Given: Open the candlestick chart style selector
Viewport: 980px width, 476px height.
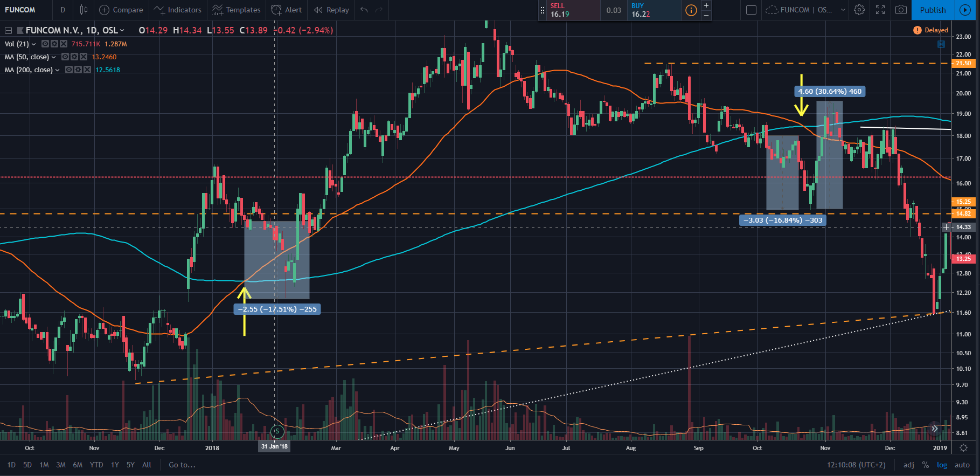Looking at the screenshot, I should (84, 10).
